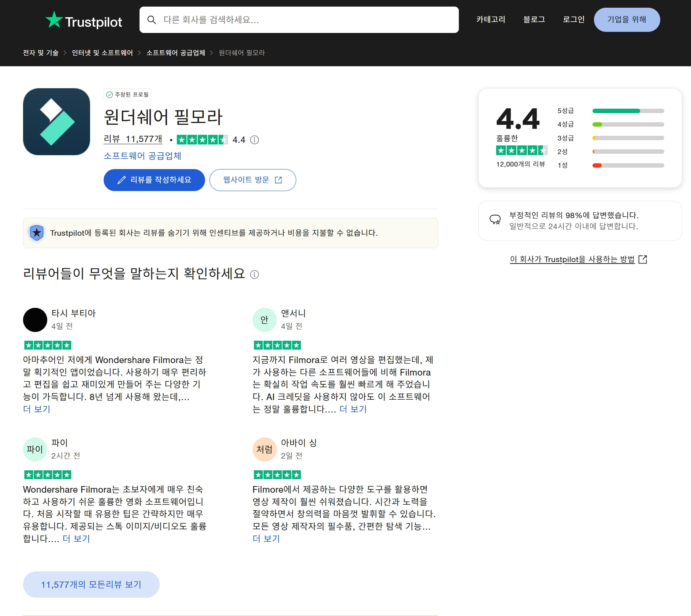
Task: Expand 아바이 싱 review with 더 보기
Action: (x=266, y=538)
